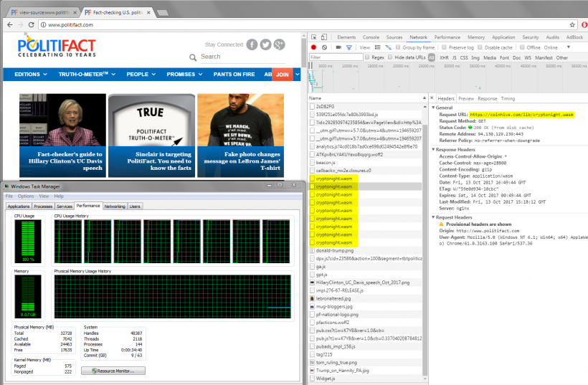Bookmark the page with the star icon
588x385 pixels.
[x=572, y=24]
